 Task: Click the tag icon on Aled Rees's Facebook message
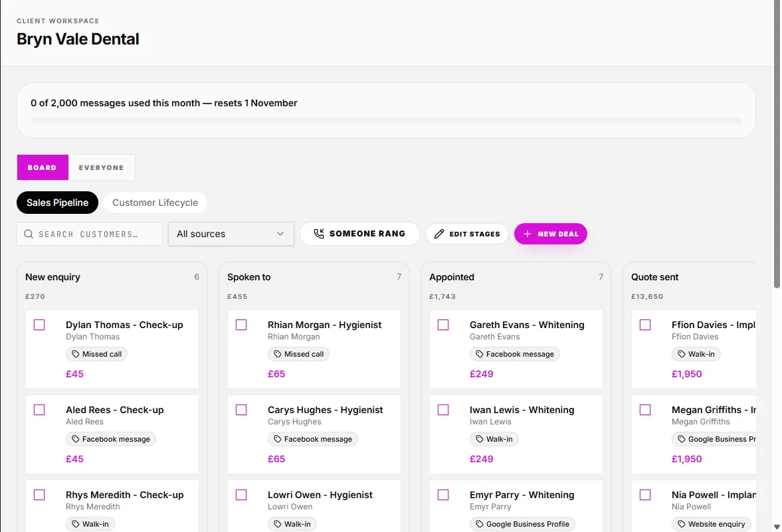(75, 439)
